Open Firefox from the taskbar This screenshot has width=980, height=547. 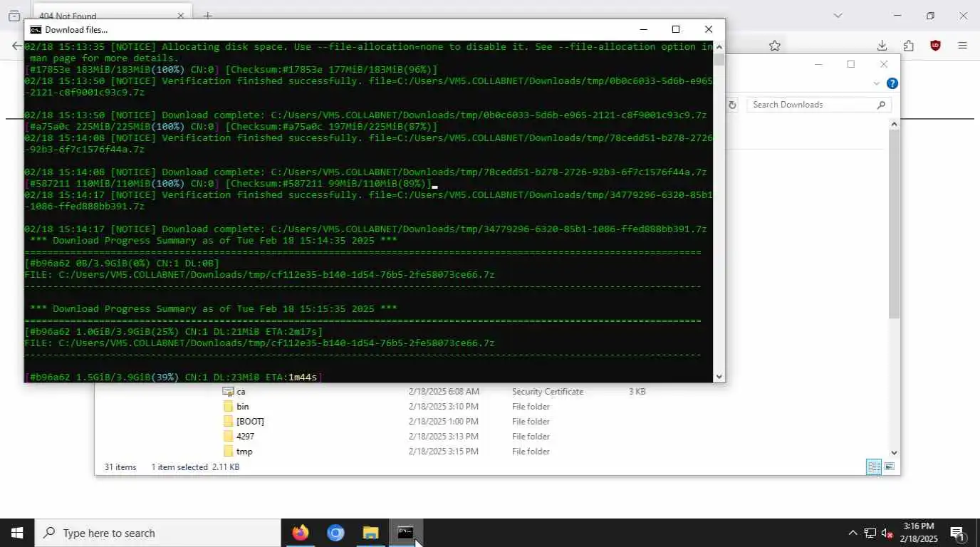point(301,533)
